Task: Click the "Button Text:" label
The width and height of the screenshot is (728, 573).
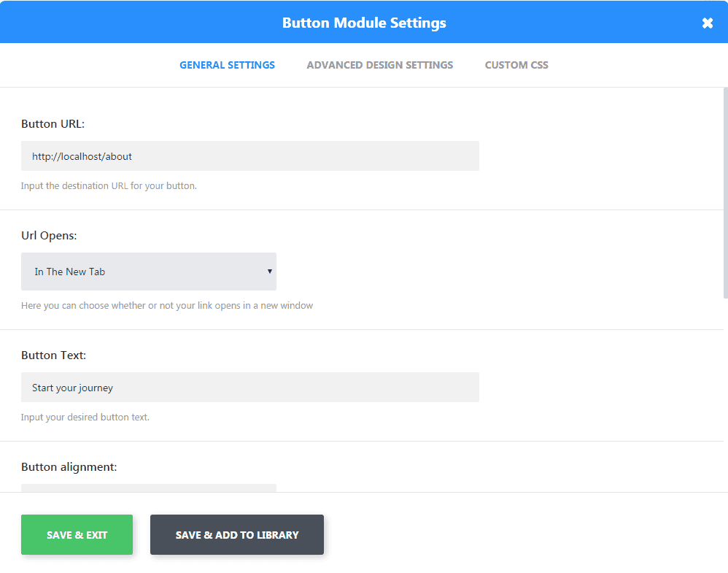Action: click(54, 355)
